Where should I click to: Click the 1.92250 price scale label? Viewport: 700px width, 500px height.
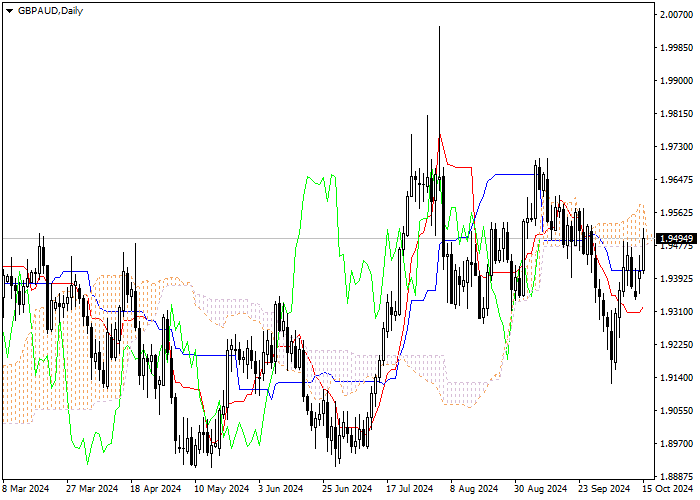[676, 345]
